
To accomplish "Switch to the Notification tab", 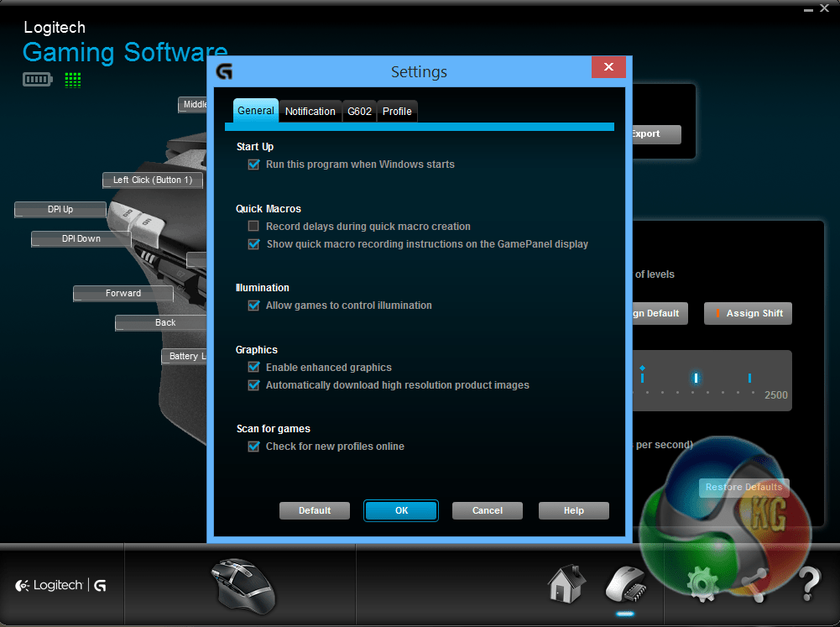I will (310, 111).
